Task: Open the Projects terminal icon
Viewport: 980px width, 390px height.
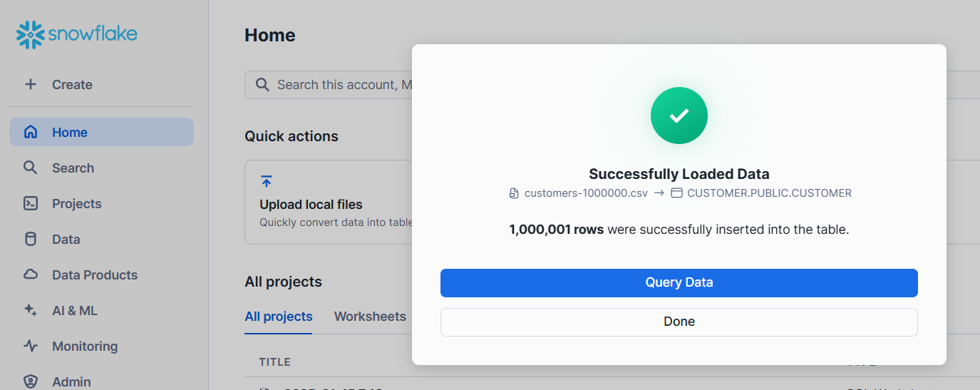Action: click(x=31, y=203)
